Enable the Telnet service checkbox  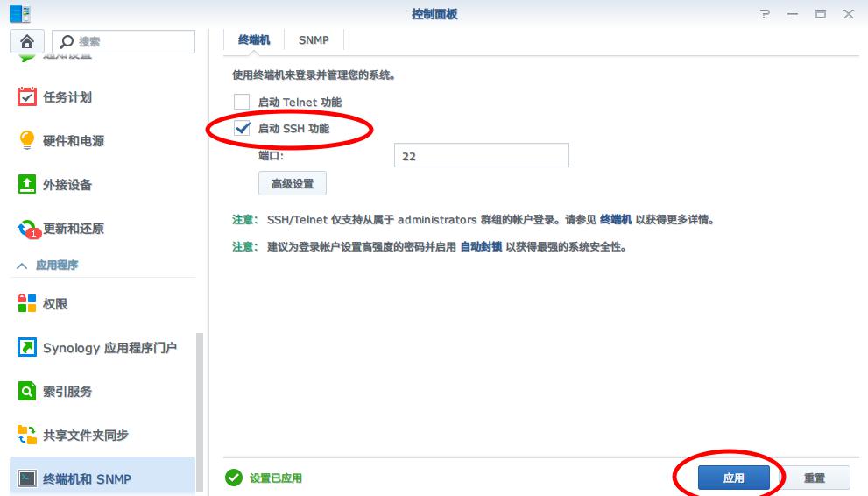coord(242,103)
